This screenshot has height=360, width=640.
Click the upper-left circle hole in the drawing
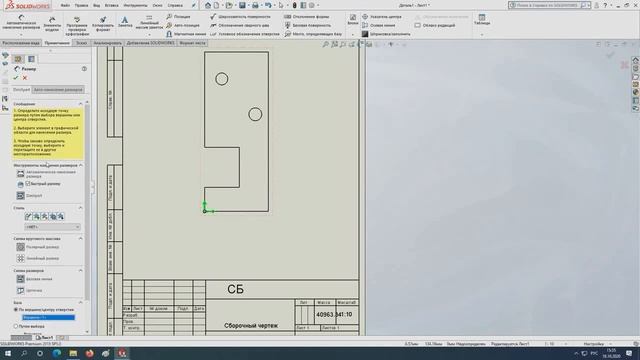tap(222, 79)
